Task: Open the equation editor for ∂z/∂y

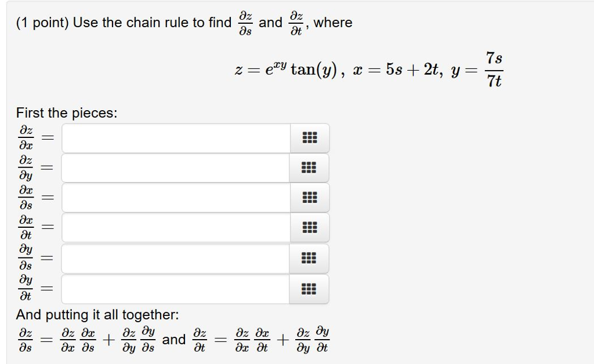Action: coord(310,168)
